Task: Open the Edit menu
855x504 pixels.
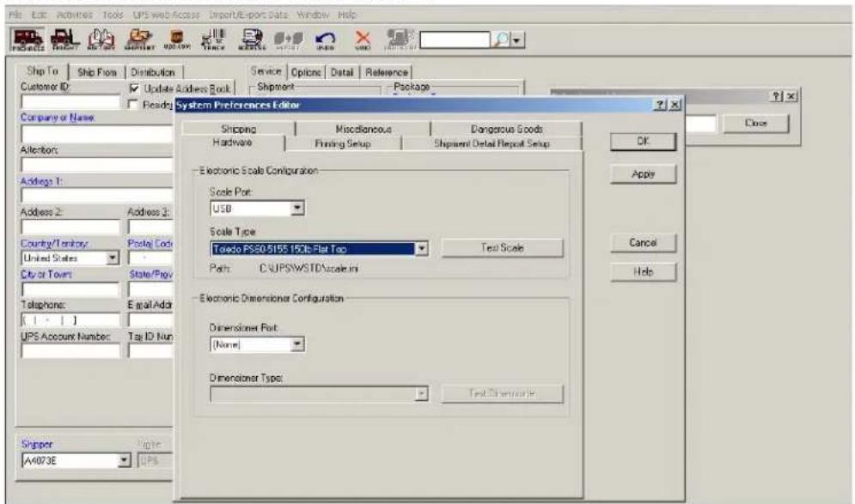Action: pyautogui.click(x=40, y=15)
